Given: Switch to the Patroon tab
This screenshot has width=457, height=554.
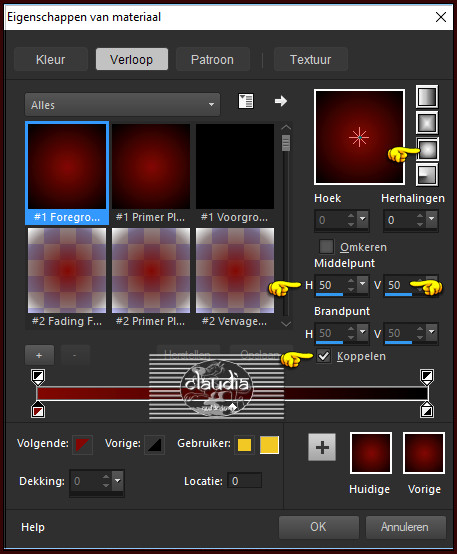Looking at the screenshot, I should pyautogui.click(x=212, y=59).
